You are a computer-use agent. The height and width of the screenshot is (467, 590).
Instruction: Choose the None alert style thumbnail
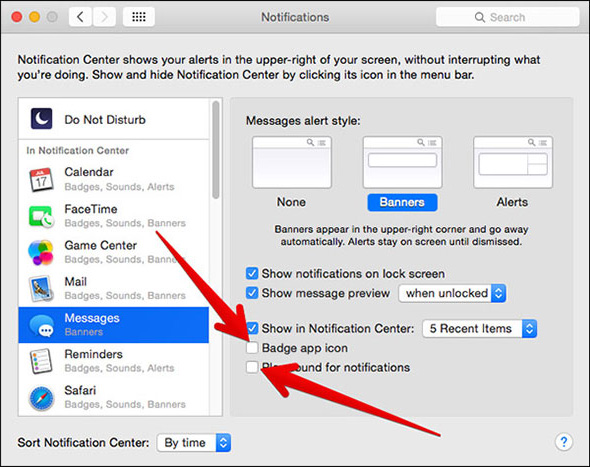click(292, 163)
